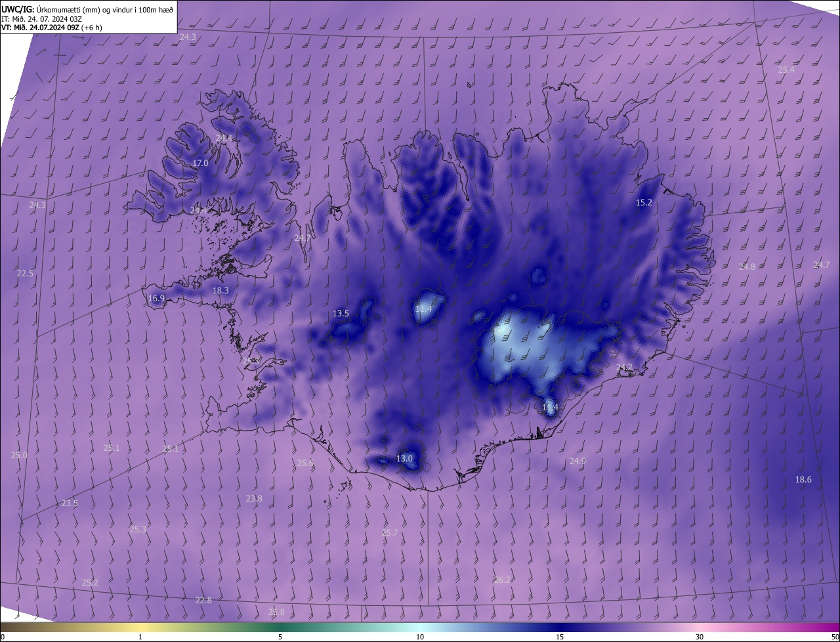Click the valid time line 'VT: Mið. 24.07.2024 09Z (+6 h)'
840x642 pixels.
tap(52, 28)
